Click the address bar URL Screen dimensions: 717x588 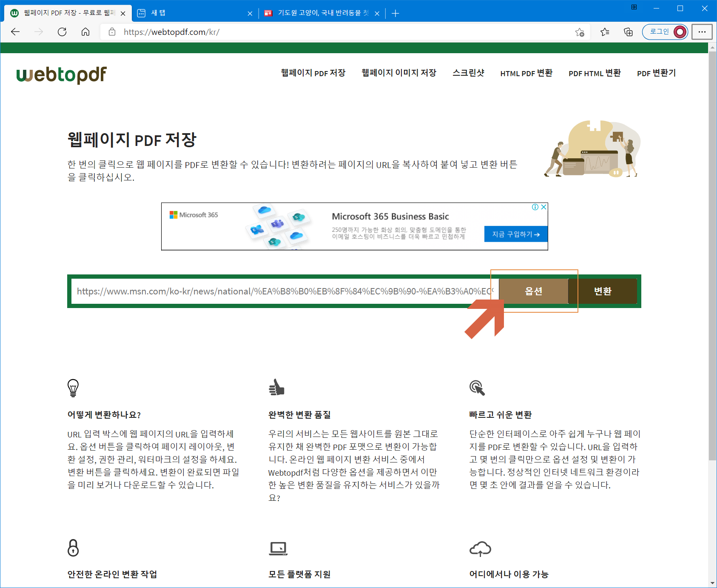click(172, 32)
